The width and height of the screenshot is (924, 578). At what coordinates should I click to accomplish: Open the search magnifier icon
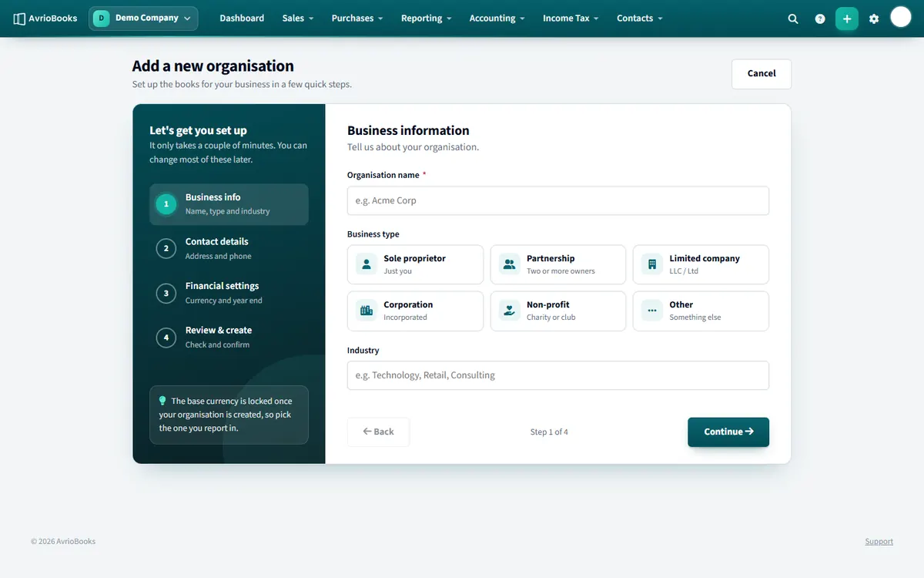793,18
